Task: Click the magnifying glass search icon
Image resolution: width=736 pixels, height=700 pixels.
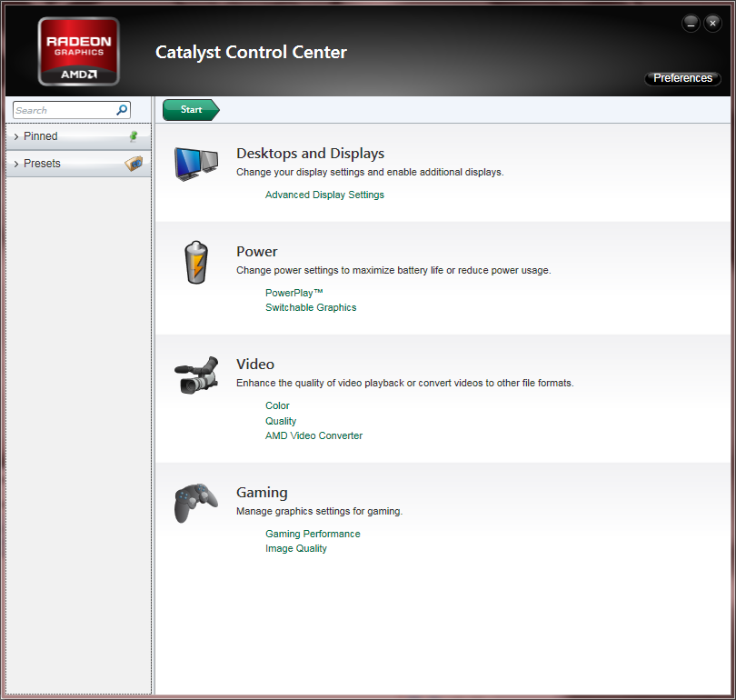Action: [x=122, y=110]
